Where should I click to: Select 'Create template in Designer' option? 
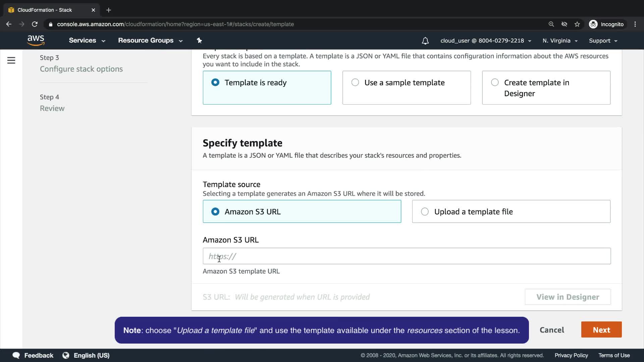tap(495, 82)
